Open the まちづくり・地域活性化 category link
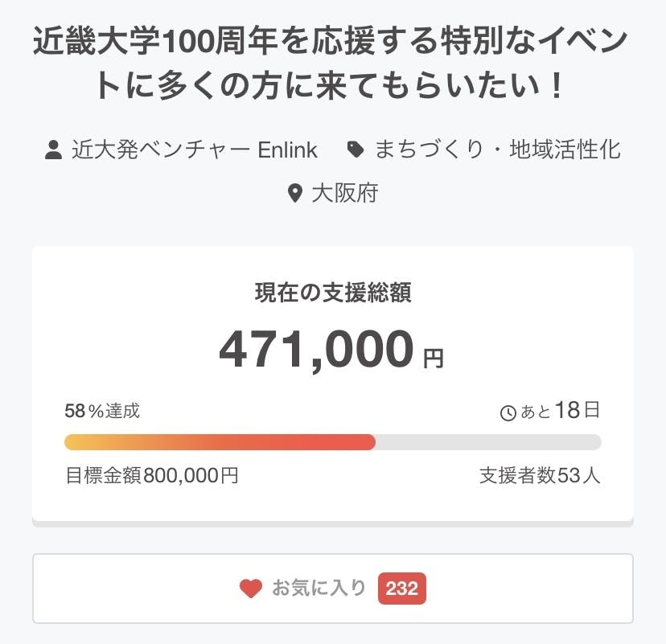666x644 pixels. pos(498,150)
